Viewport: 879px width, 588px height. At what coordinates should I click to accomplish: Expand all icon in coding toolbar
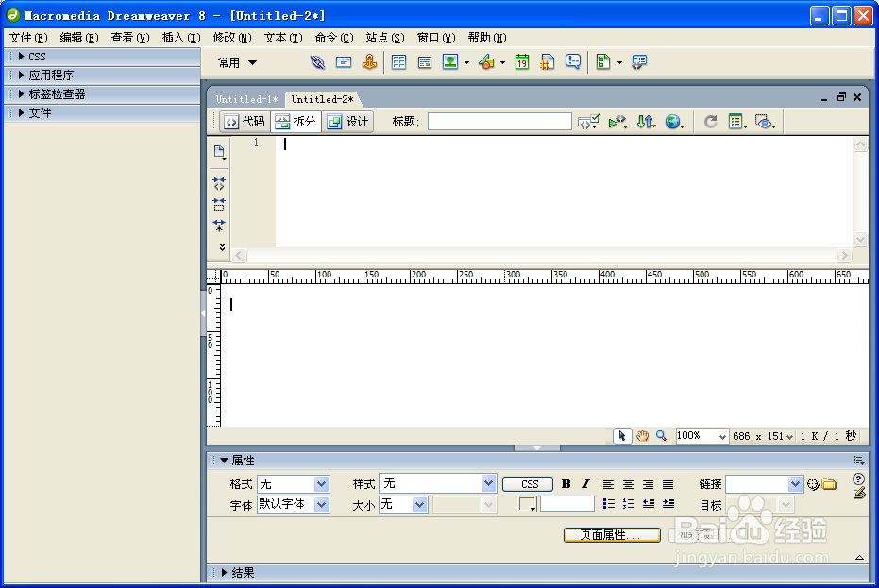[x=219, y=226]
